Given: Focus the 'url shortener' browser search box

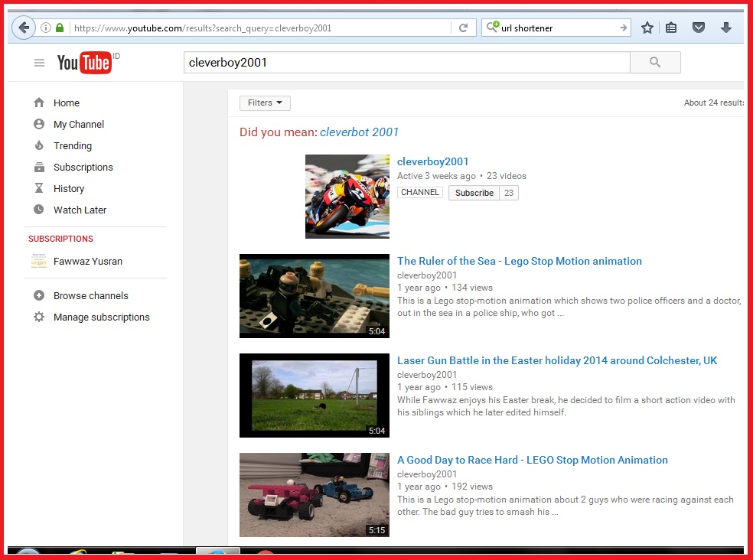Looking at the screenshot, I should click(557, 28).
